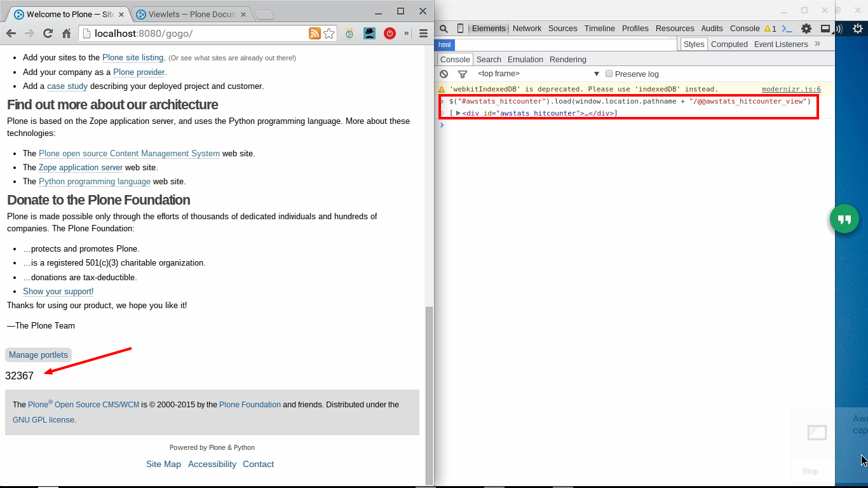Switch drawer to the Emulation tab
Screen dimensions: 868x488
pos(526,59)
